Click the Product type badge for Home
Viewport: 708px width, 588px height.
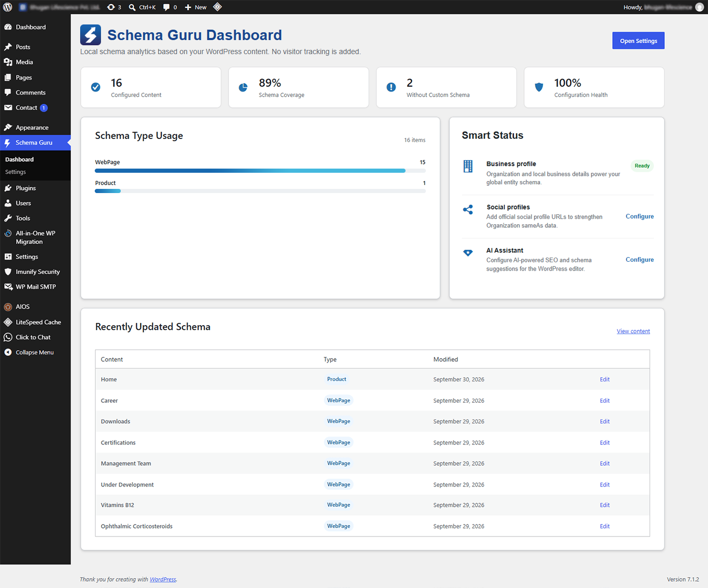tap(337, 379)
